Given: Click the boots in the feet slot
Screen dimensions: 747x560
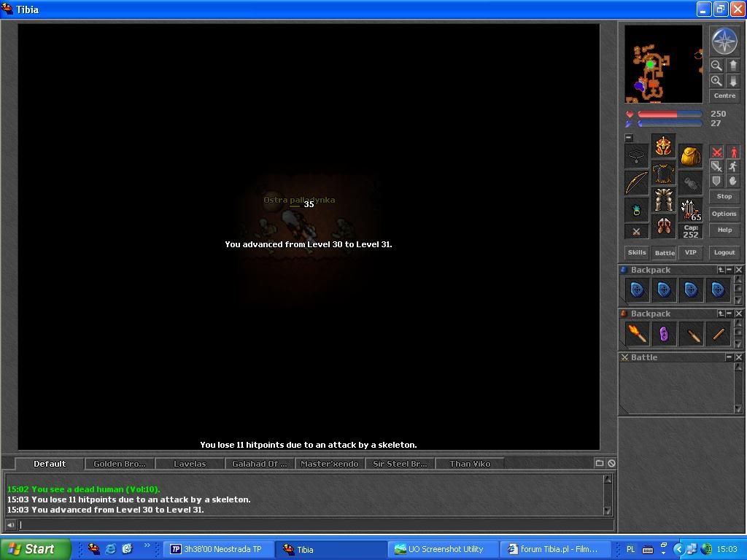Looking at the screenshot, I should tap(663, 226).
